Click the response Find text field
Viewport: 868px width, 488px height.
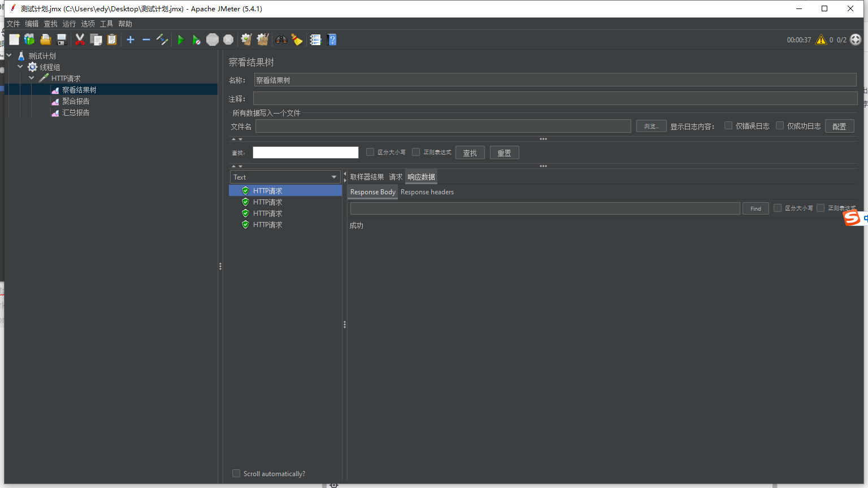(x=545, y=208)
